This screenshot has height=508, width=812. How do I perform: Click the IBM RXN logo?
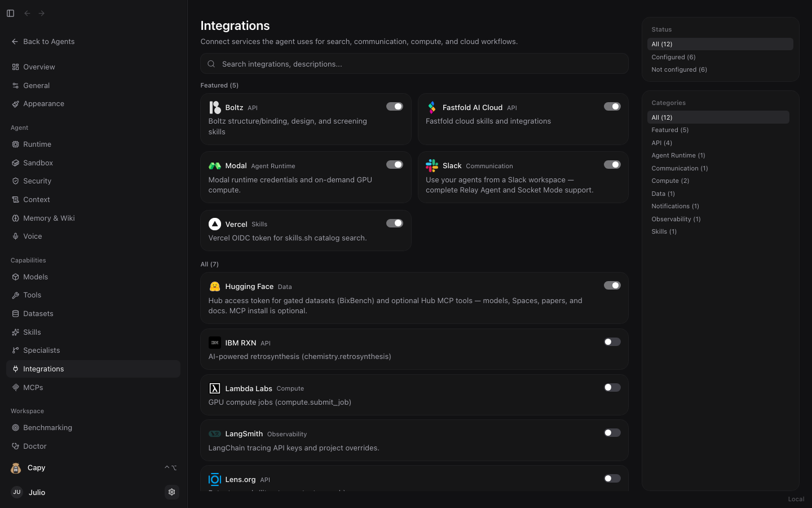click(x=215, y=343)
